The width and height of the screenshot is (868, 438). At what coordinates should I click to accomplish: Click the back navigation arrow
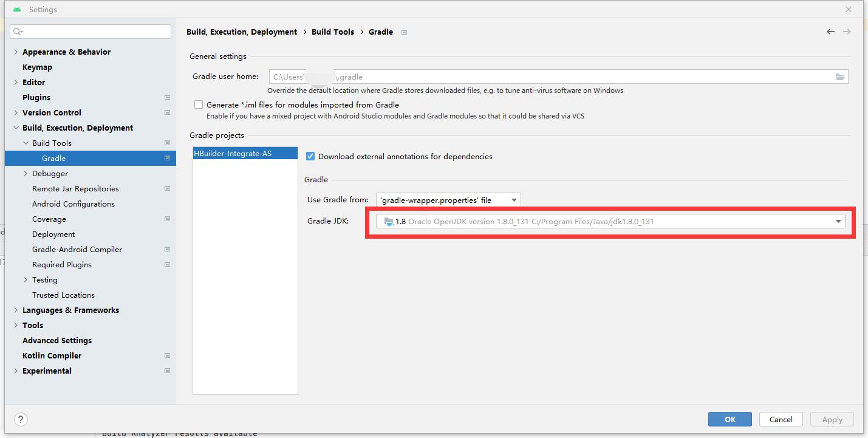(830, 32)
